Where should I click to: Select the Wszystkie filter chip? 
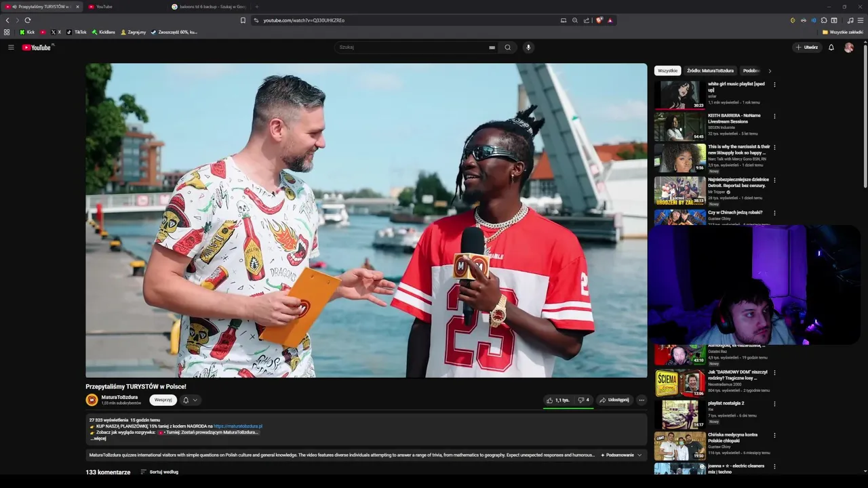pyautogui.click(x=667, y=70)
